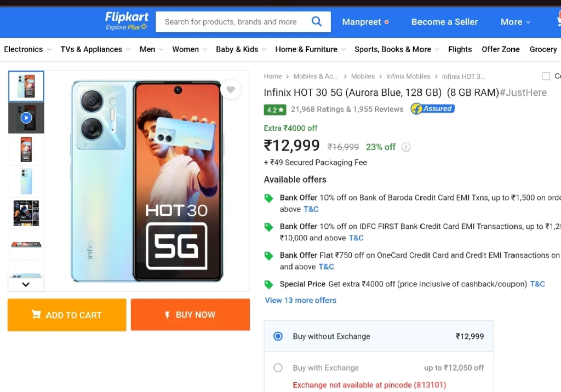Select Buy with Exchange radio button
This screenshot has width=561, height=392.
[278, 368]
